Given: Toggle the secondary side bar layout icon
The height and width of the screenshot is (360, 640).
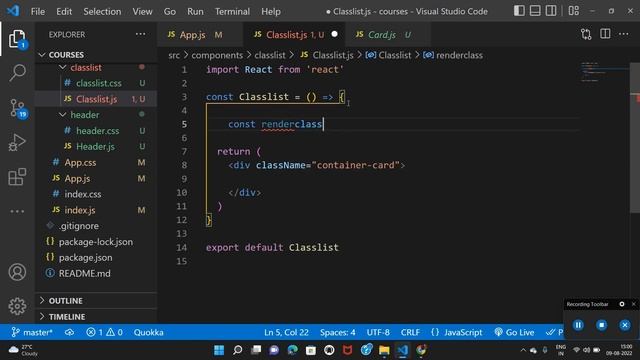Looking at the screenshot, I should (551, 11).
